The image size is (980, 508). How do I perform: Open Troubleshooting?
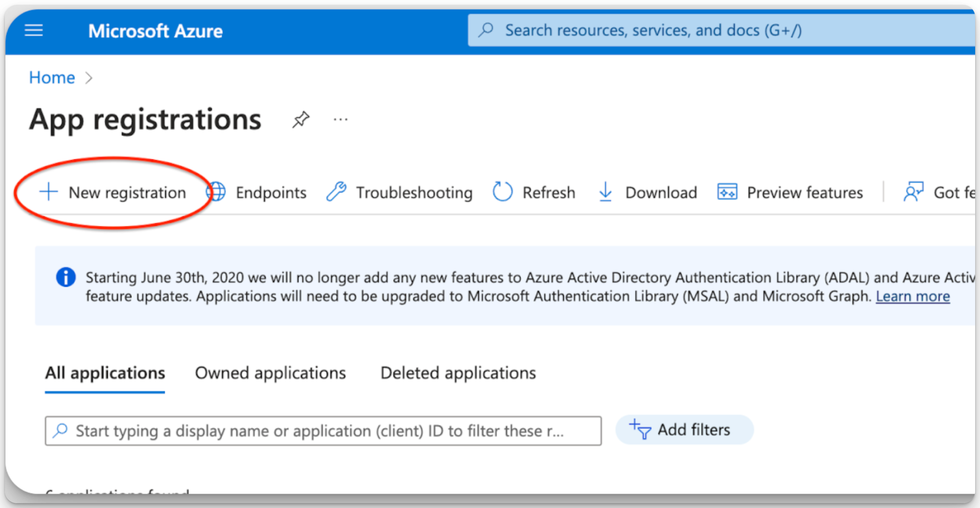coord(400,192)
